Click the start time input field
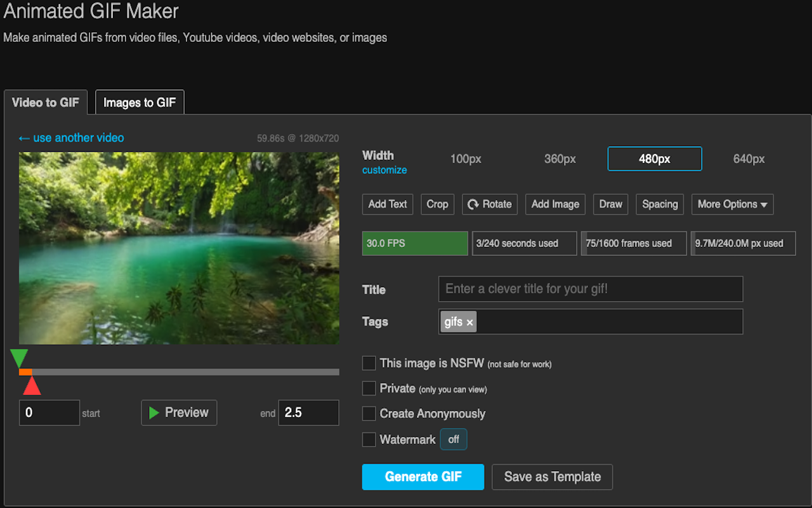 49,413
